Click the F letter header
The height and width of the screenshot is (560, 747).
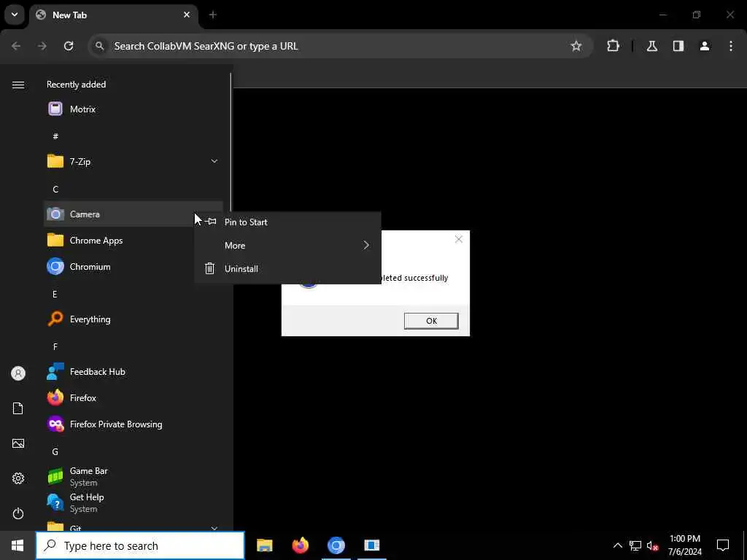tap(55, 346)
